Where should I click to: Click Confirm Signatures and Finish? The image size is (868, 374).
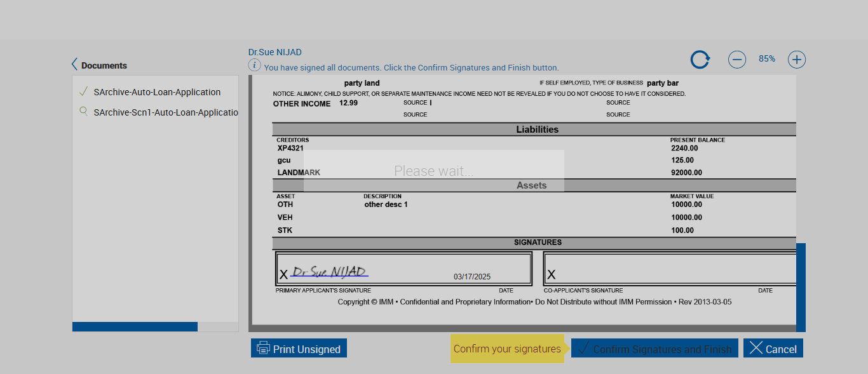654,348
